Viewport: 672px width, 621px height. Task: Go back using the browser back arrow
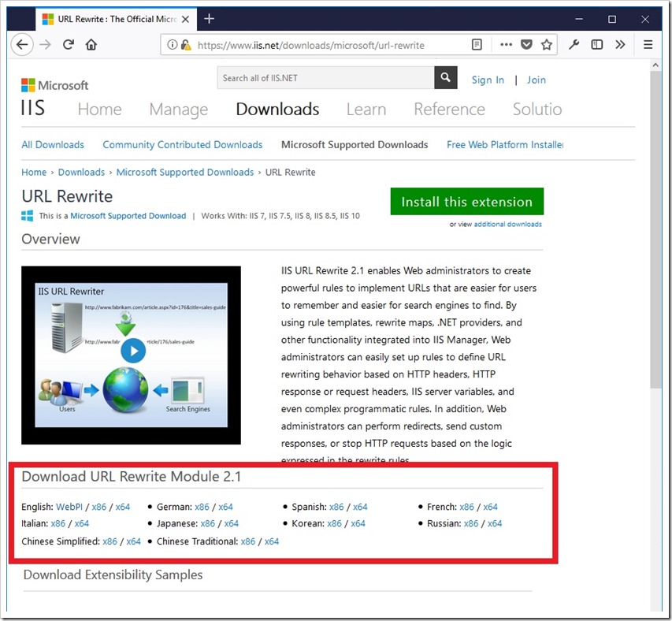click(x=22, y=45)
